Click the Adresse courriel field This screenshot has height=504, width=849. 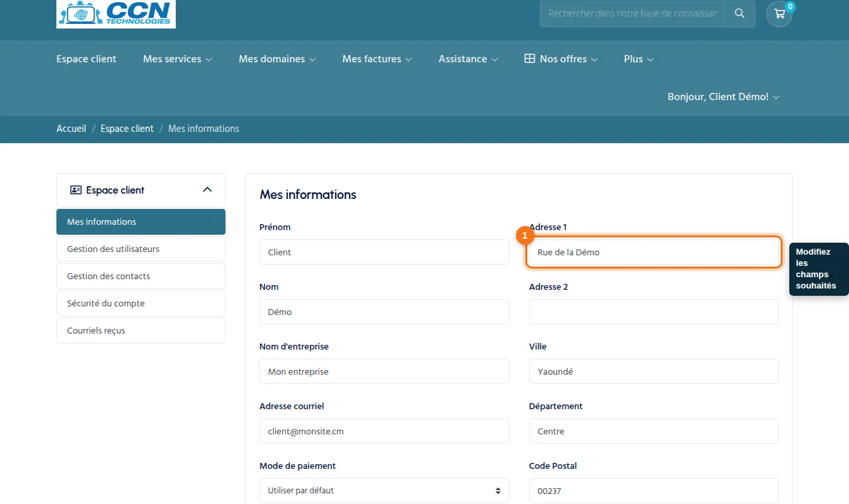pos(384,431)
